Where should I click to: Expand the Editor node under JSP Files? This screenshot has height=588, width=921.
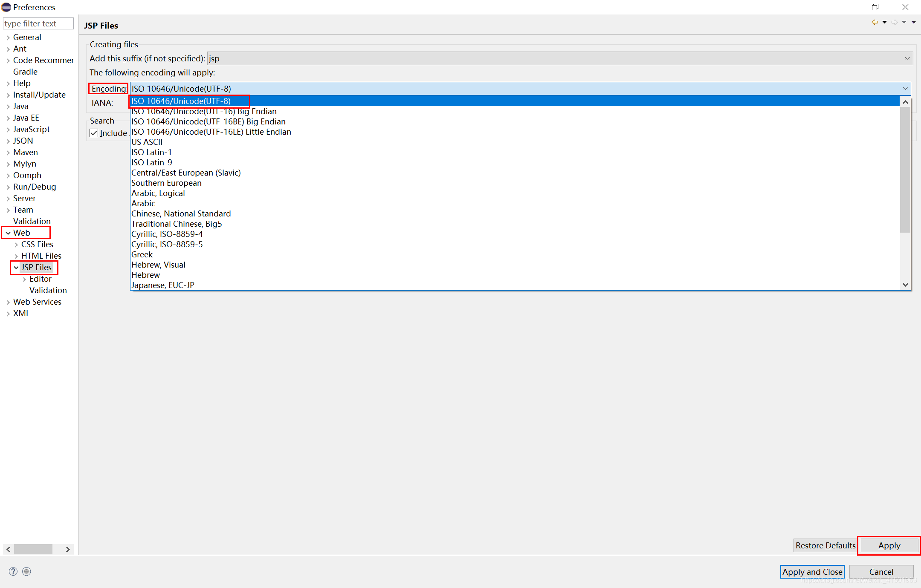(x=24, y=279)
